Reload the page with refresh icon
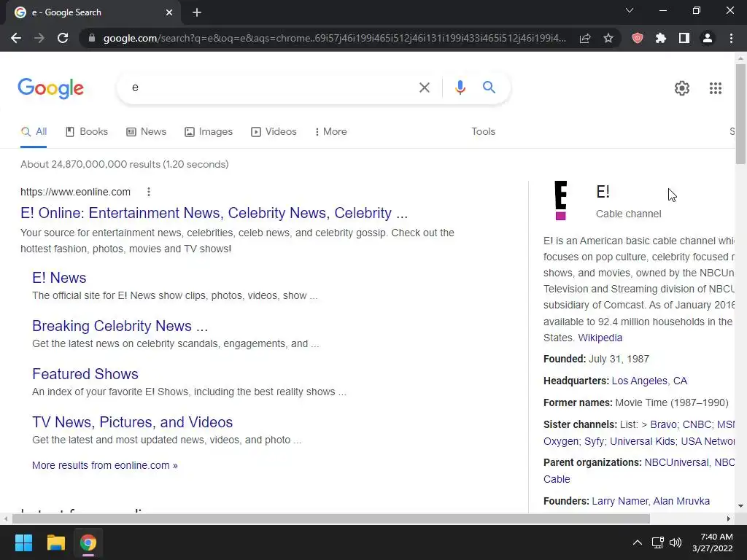This screenshot has width=747, height=560. pyautogui.click(x=63, y=38)
